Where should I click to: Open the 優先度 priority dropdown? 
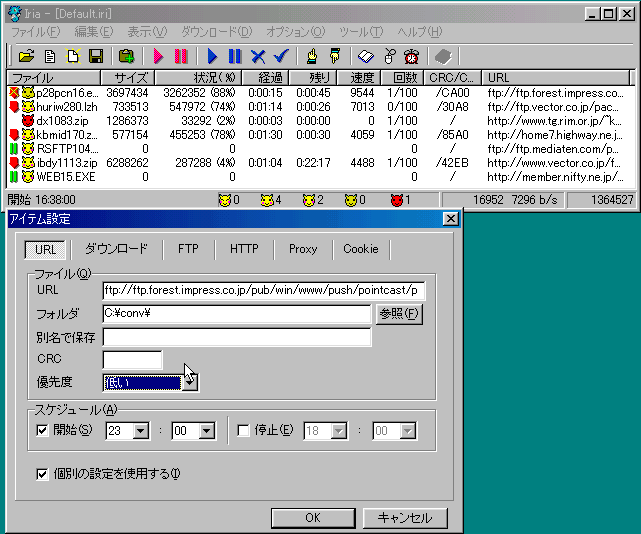pyautogui.click(x=189, y=382)
